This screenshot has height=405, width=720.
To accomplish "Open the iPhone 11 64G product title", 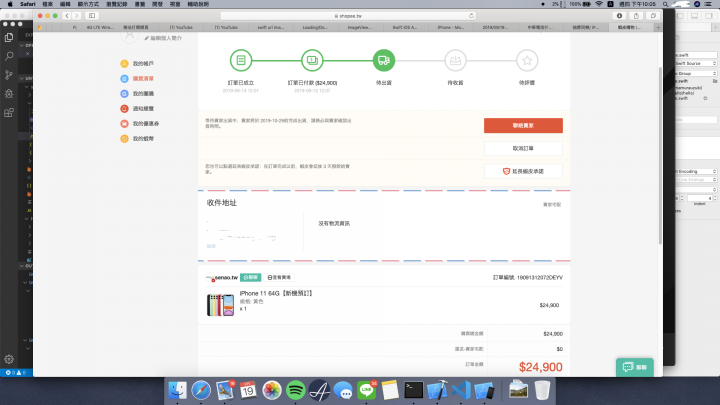I will coord(276,293).
